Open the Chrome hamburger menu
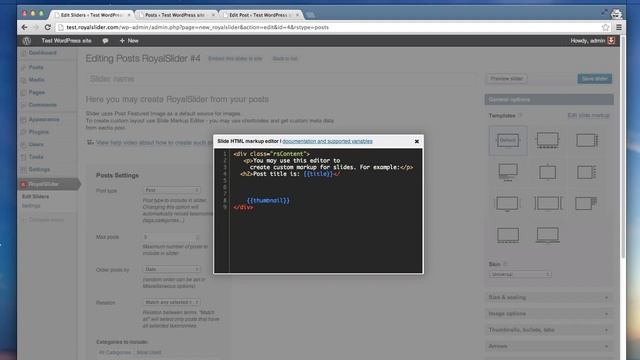Viewport: 640px width, 360px height. coord(619,27)
